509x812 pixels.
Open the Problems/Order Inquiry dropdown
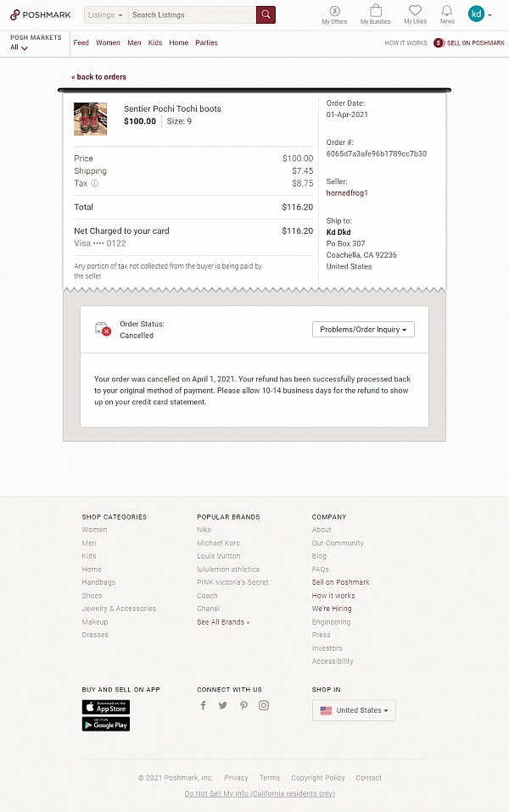click(363, 329)
